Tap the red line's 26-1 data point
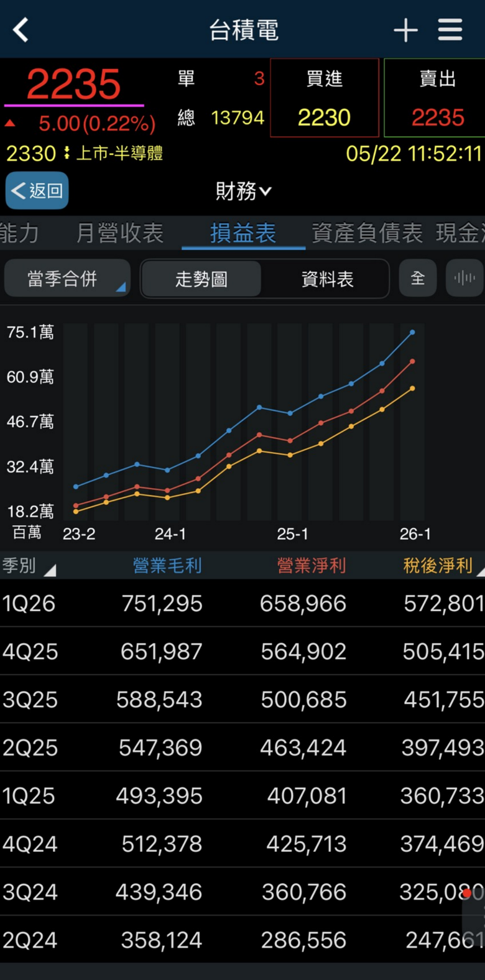 tap(412, 361)
